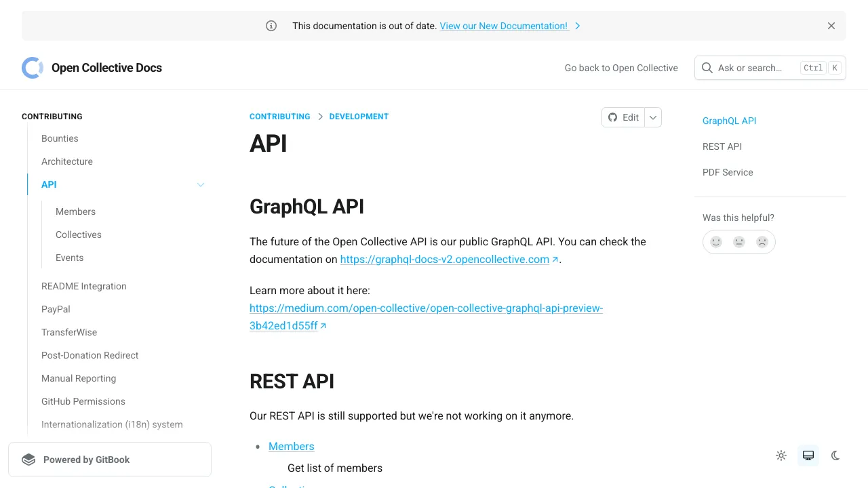Jump to REST API in table of contents
The image size is (868, 488).
[722, 146]
